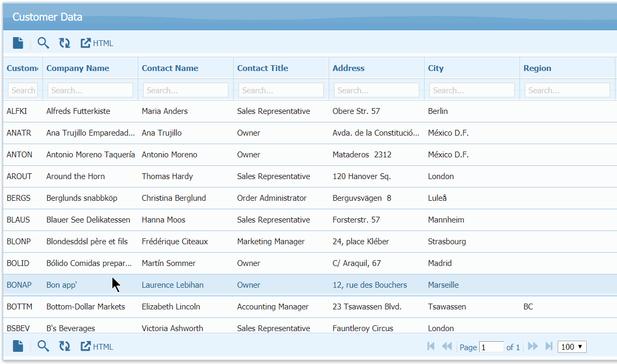
Task: Open the search magnifier in bottom toolbar
Action: (43, 347)
